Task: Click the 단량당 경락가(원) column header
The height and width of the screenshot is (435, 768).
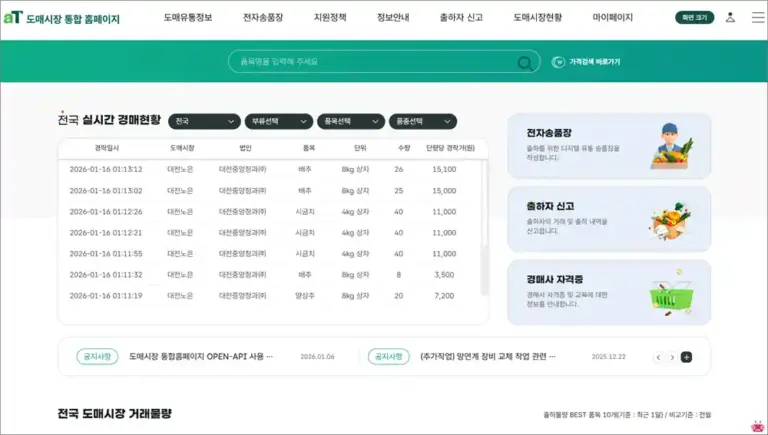Action: 450,148
